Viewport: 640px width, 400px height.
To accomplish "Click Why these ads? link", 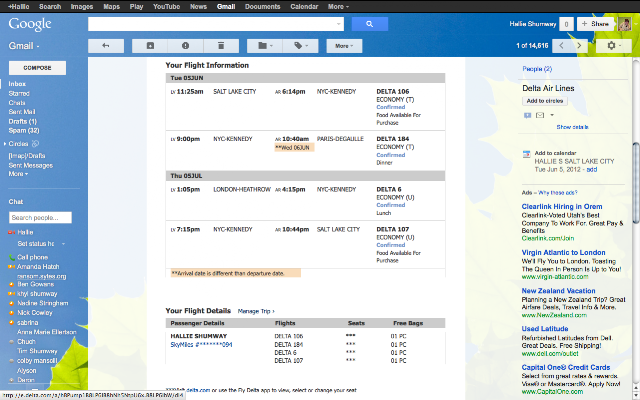I will coord(558,193).
